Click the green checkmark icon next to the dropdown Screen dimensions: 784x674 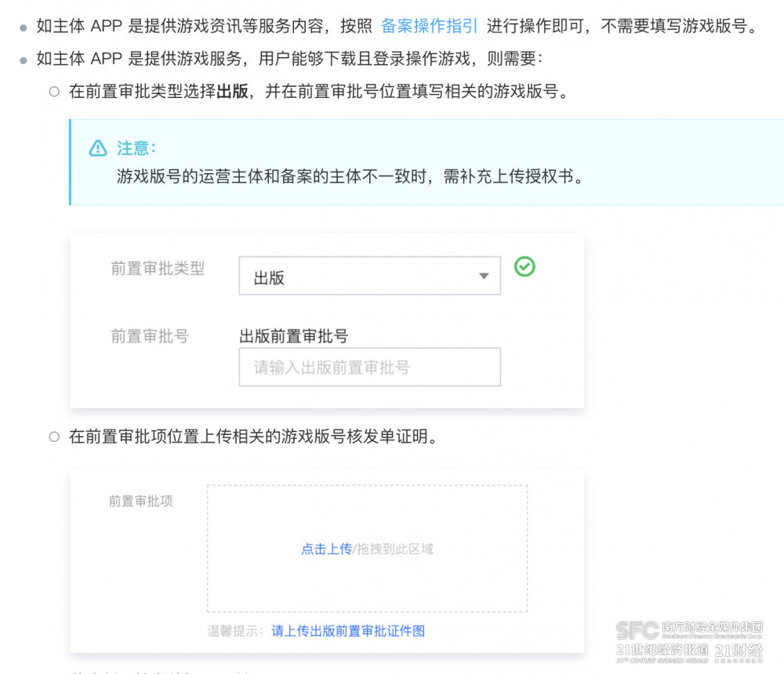pyautogui.click(x=524, y=266)
